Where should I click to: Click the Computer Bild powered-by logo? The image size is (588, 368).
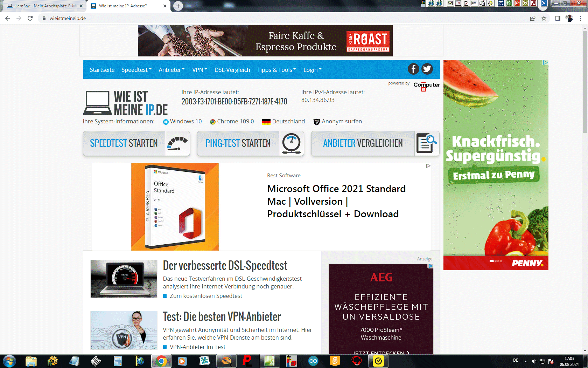(426, 86)
